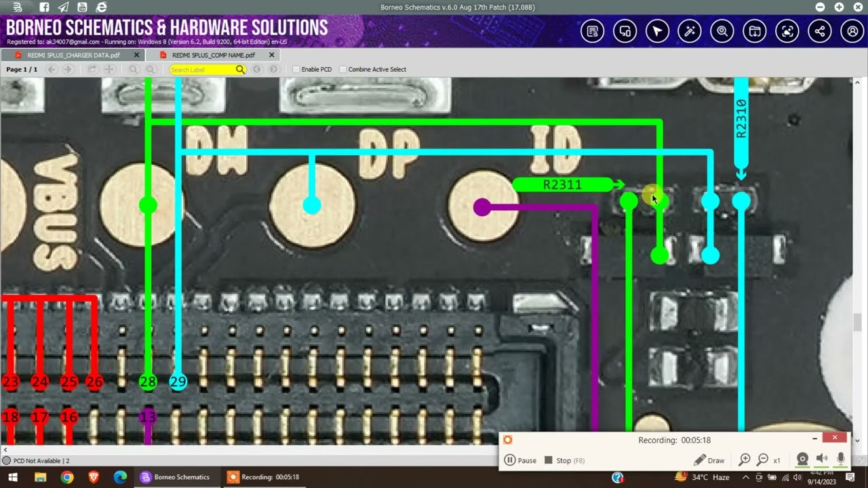Screen dimensions: 868x488
Task: Click the PCD Not Available status text
Action: point(41,461)
